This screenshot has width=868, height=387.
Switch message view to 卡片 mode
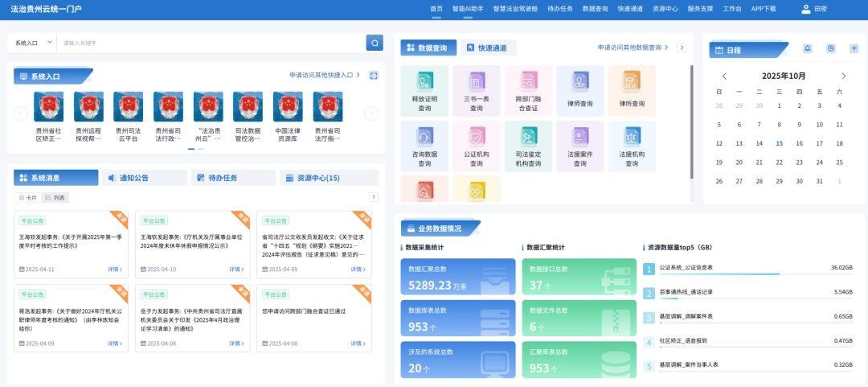point(28,197)
